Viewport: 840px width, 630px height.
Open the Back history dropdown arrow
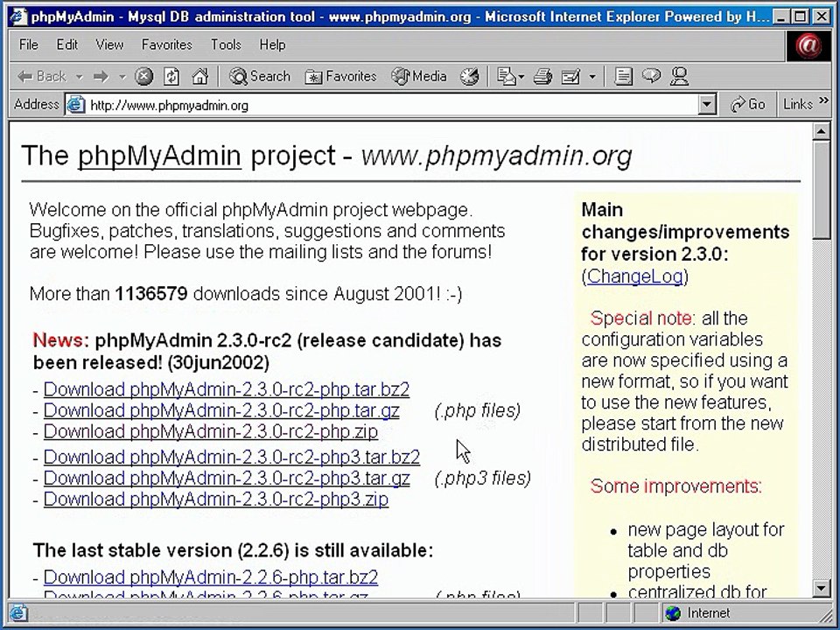[x=80, y=77]
